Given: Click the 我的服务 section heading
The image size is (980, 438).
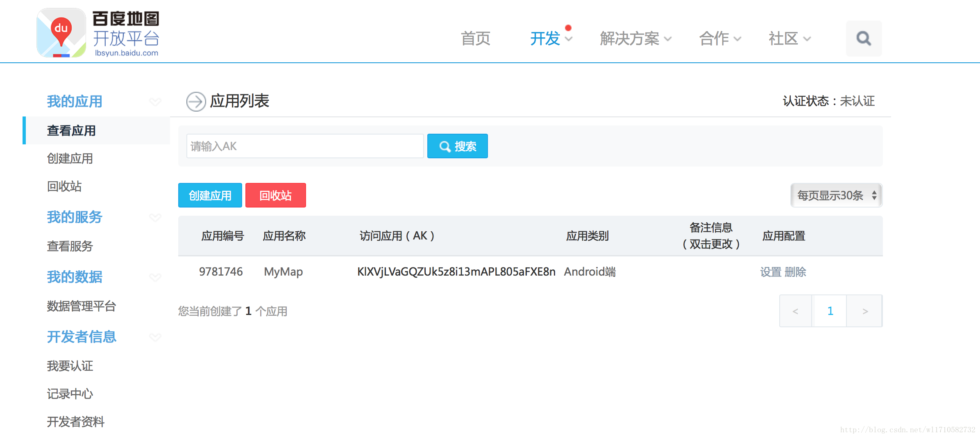Looking at the screenshot, I should 75,217.
